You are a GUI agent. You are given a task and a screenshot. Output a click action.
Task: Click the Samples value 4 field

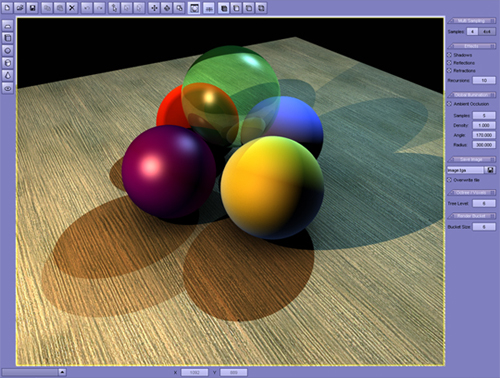(x=472, y=31)
